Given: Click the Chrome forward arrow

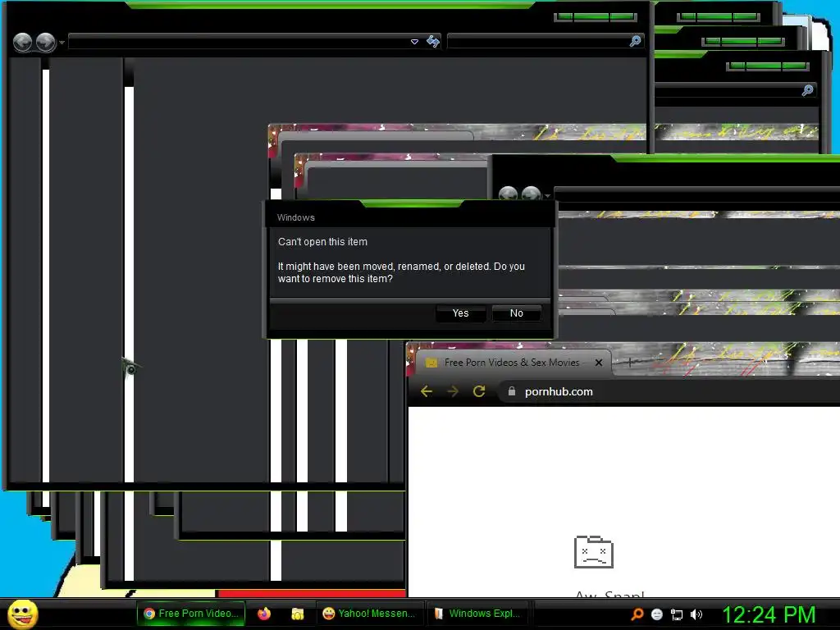Looking at the screenshot, I should tap(453, 391).
